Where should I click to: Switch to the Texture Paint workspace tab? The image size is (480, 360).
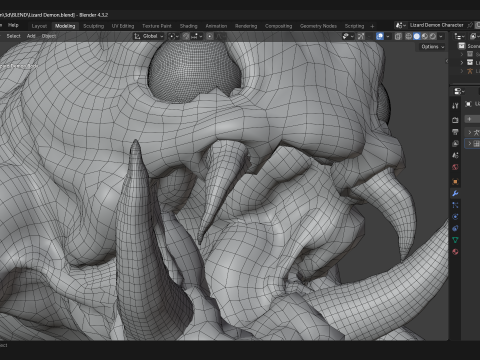coord(157,26)
